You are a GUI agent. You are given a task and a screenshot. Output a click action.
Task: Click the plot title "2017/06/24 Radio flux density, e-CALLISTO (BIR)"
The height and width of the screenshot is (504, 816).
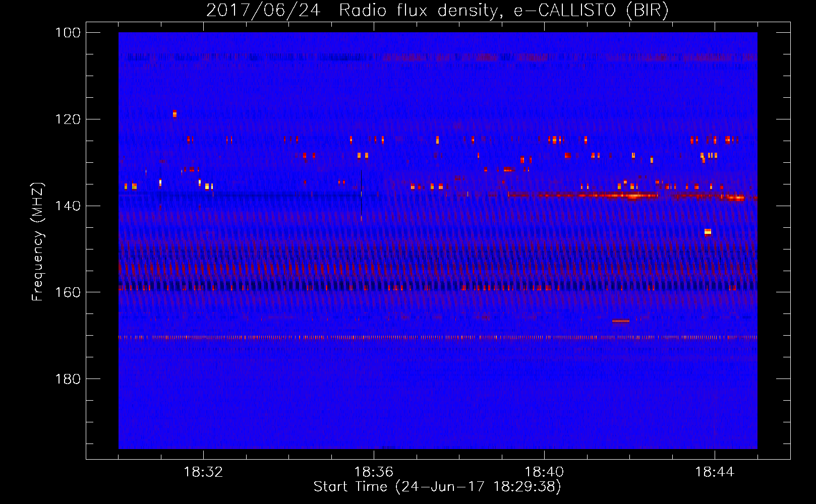[x=437, y=10]
